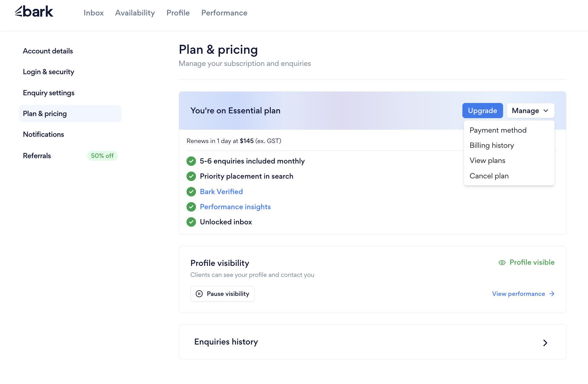Viewport: 588px width, 384px height.
Task: Click the Profile visibility heading
Action: (220, 263)
